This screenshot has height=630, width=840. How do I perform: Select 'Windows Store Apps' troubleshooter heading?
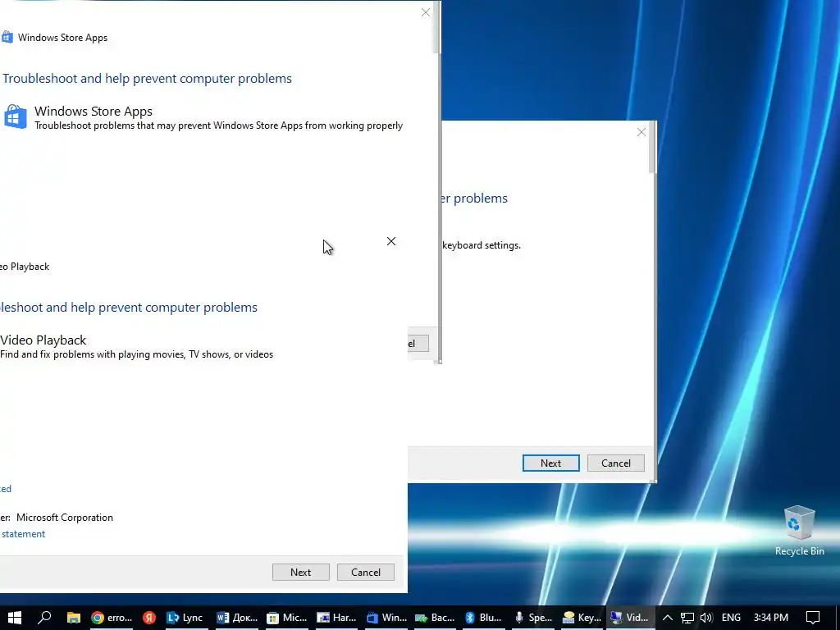click(94, 111)
